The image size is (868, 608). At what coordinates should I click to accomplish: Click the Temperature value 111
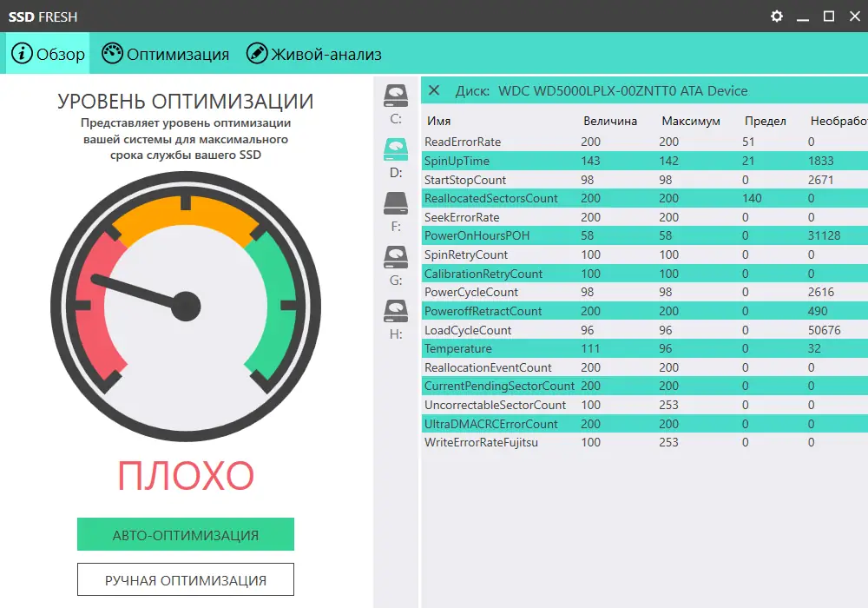click(x=590, y=348)
